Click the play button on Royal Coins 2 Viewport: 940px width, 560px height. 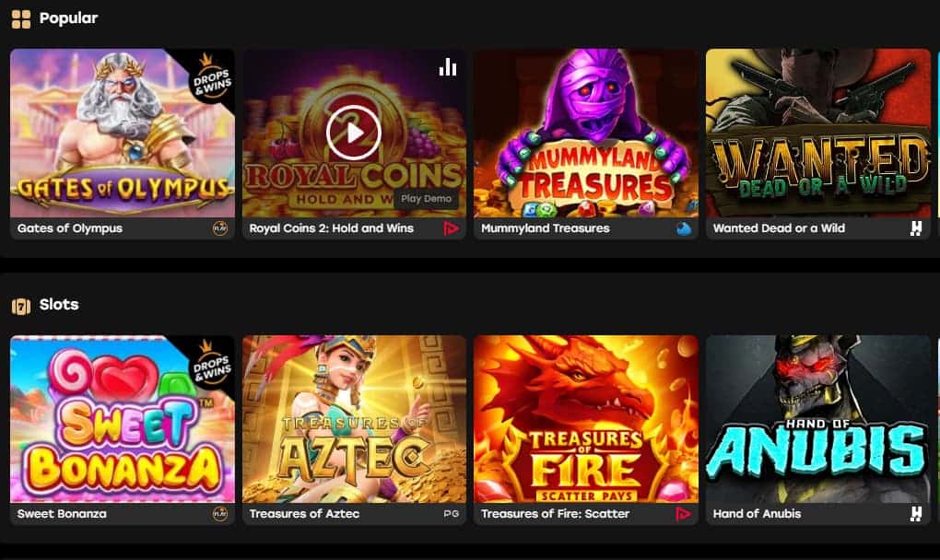[354, 133]
